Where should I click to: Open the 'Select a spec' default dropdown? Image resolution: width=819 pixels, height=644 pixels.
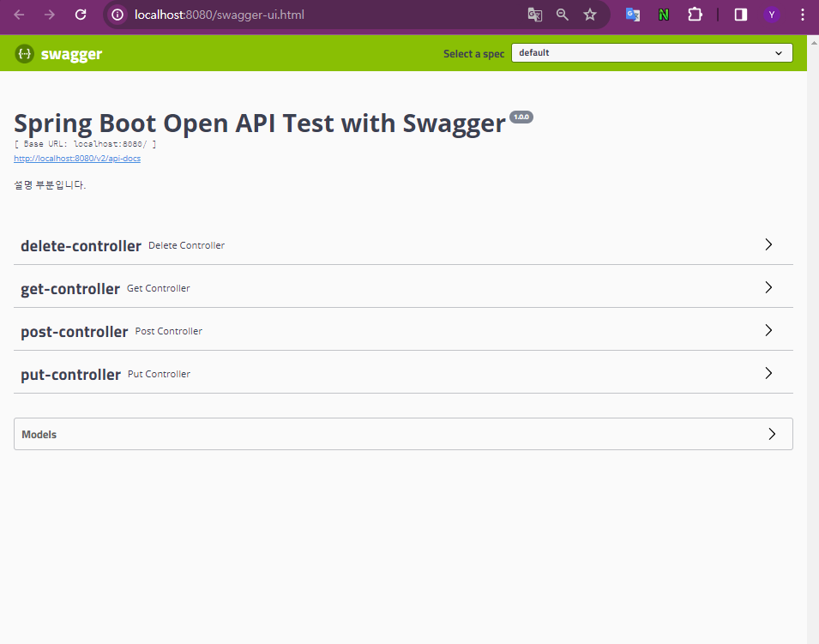(x=652, y=53)
